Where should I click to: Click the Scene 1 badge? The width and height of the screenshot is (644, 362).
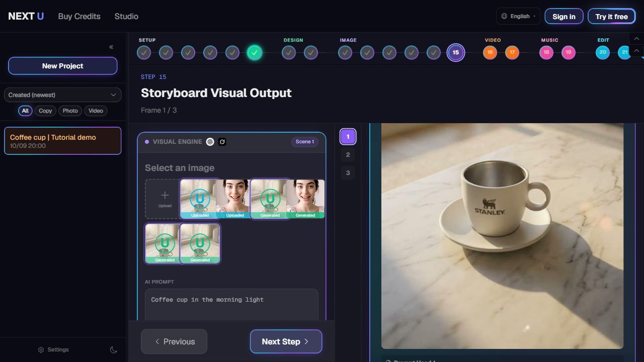305,142
